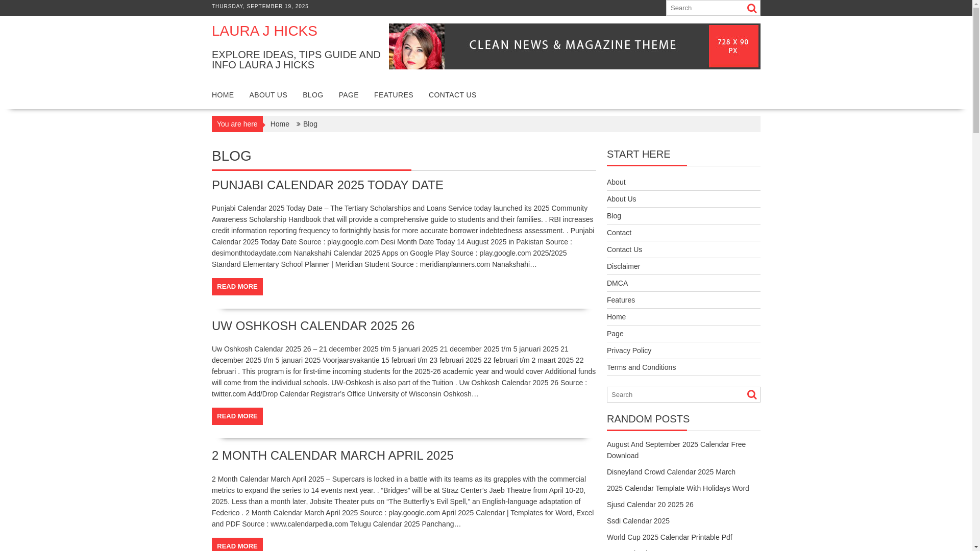Click the top bar search magnifier icon
Screen dimensions: 980x551
pyautogui.click(x=752, y=8)
